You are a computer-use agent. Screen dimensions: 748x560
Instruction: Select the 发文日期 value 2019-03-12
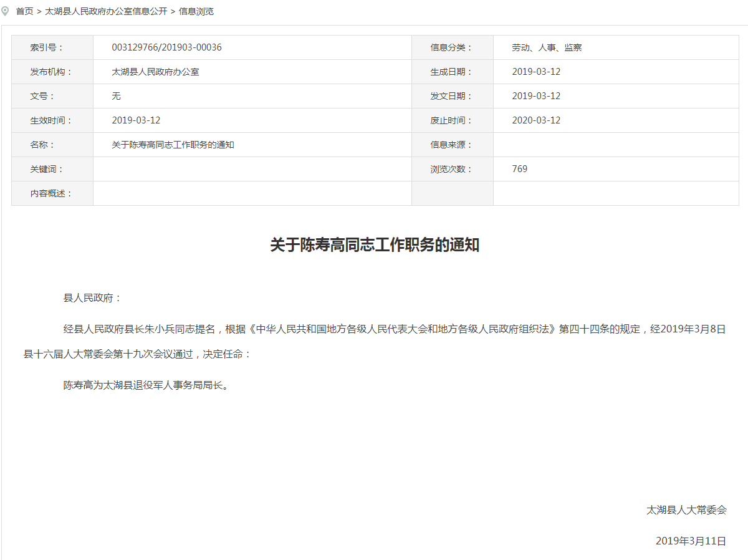[536, 96]
